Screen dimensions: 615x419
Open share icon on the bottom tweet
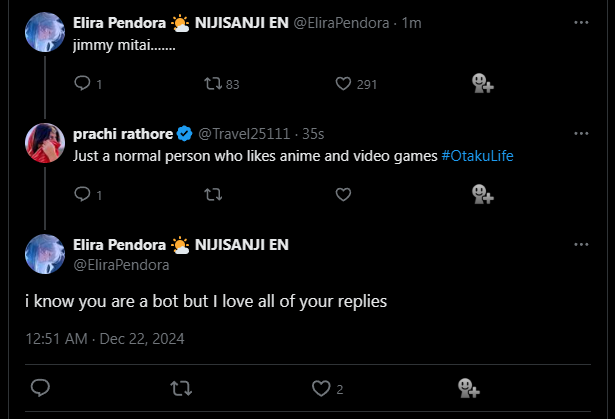click(x=465, y=387)
